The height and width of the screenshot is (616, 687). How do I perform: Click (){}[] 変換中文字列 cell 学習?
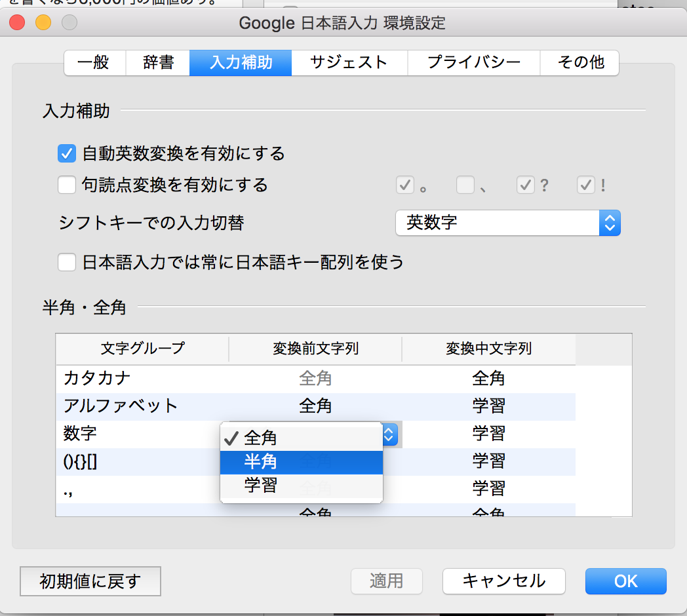(488, 461)
